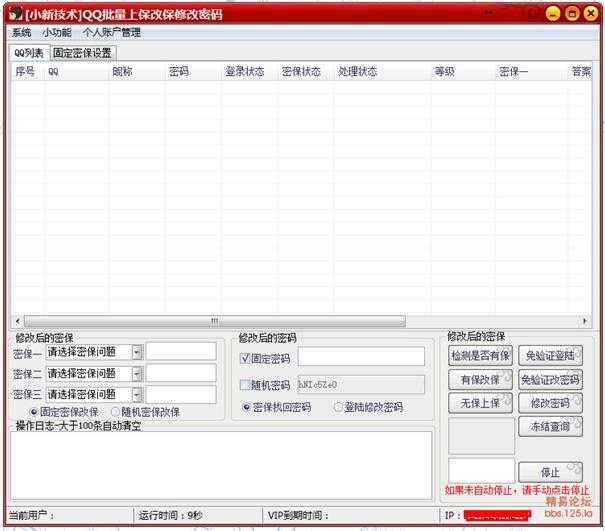Click the 密保三 answer input field
This screenshot has height=531, width=605.
click(181, 394)
